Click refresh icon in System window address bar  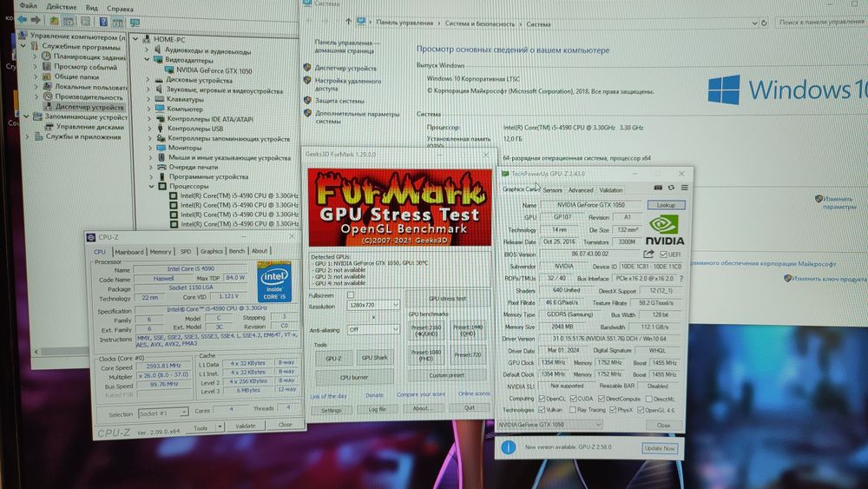coord(765,23)
